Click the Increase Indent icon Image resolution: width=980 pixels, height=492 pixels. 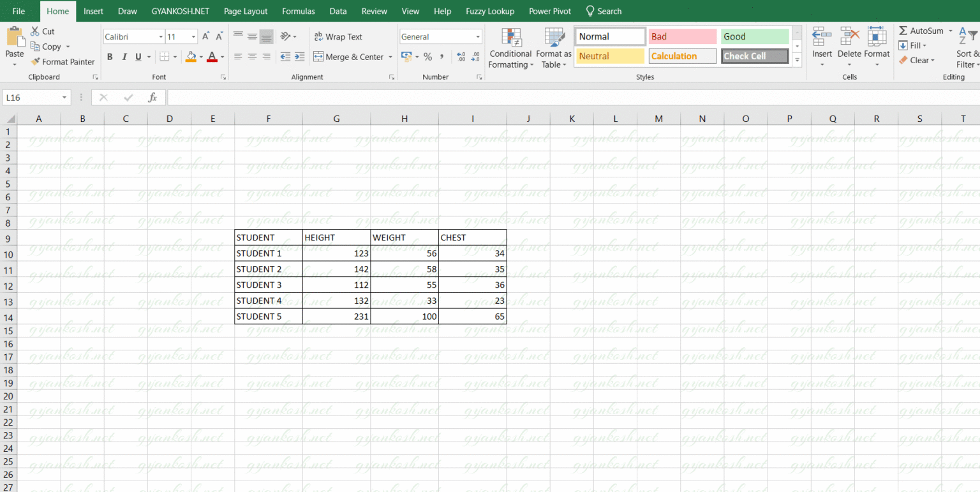pos(299,57)
